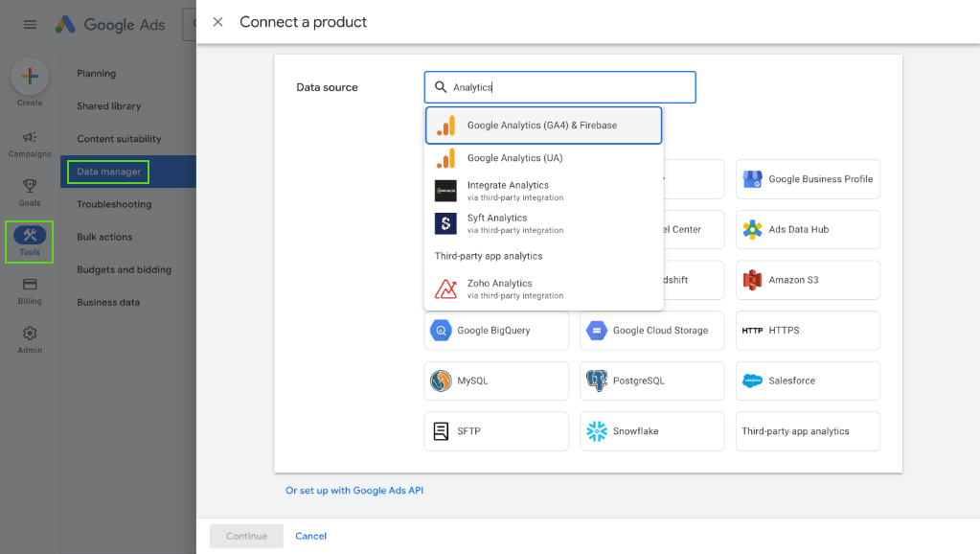The width and height of the screenshot is (980, 554).
Task: Select Google Analytics (UA) option
Action: (x=543, y=158)
